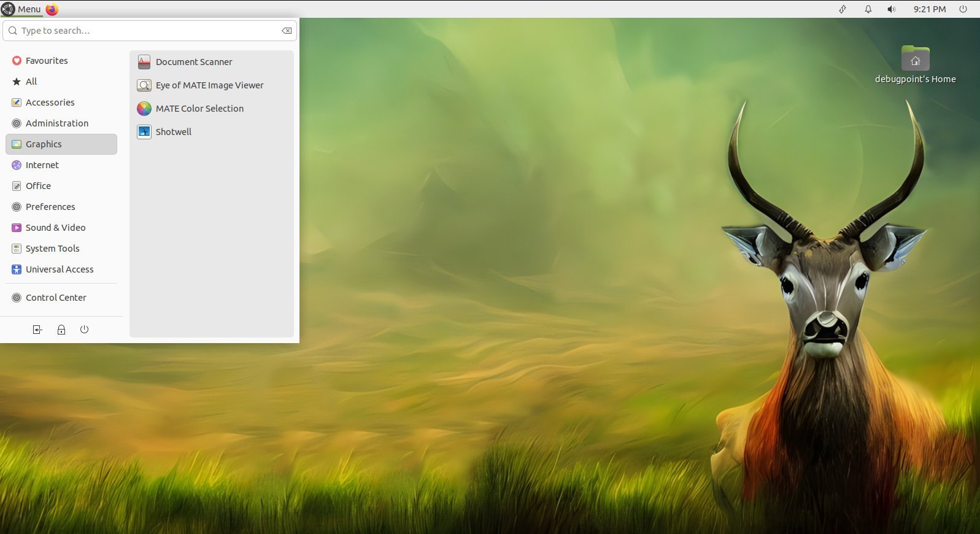Click the System Tools icon
The height and width of the screenshot is (534, 980).
(x=17, y=249)
